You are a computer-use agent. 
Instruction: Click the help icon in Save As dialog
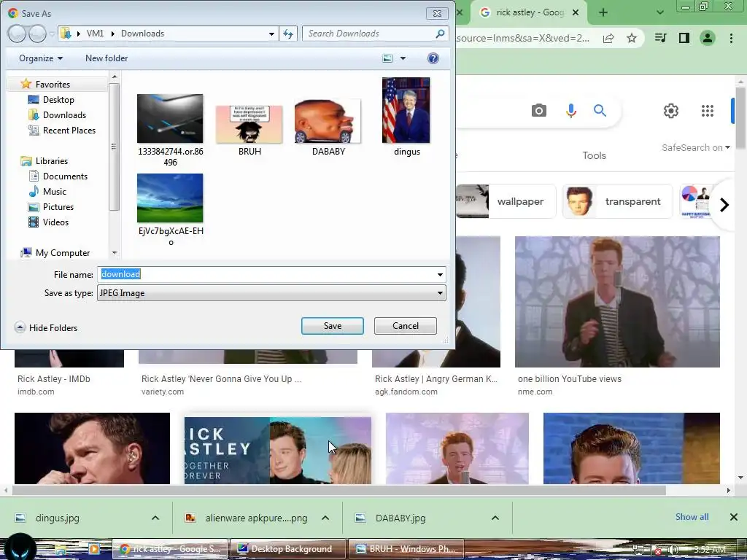pyautogui.click(x=433, y=58)
